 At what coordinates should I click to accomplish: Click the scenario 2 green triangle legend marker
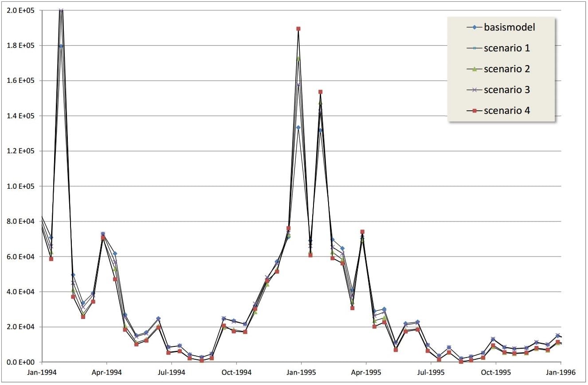click(474, 69)
